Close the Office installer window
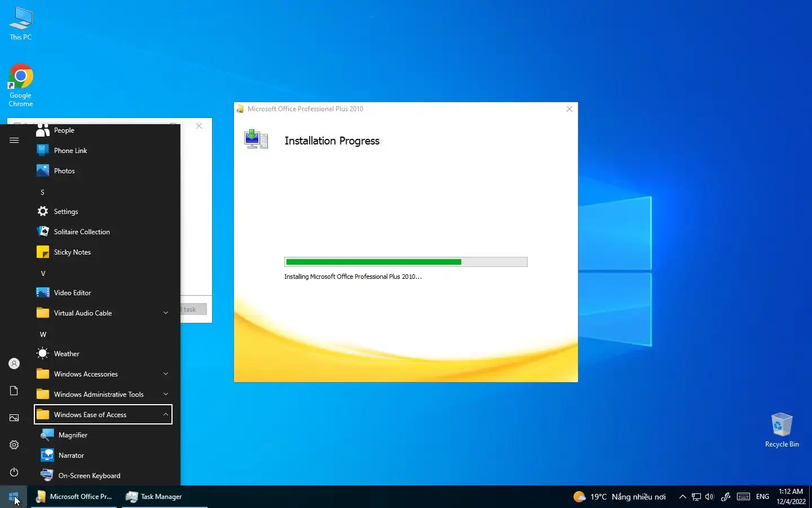The image size is (812, 508). coord(570,109)
